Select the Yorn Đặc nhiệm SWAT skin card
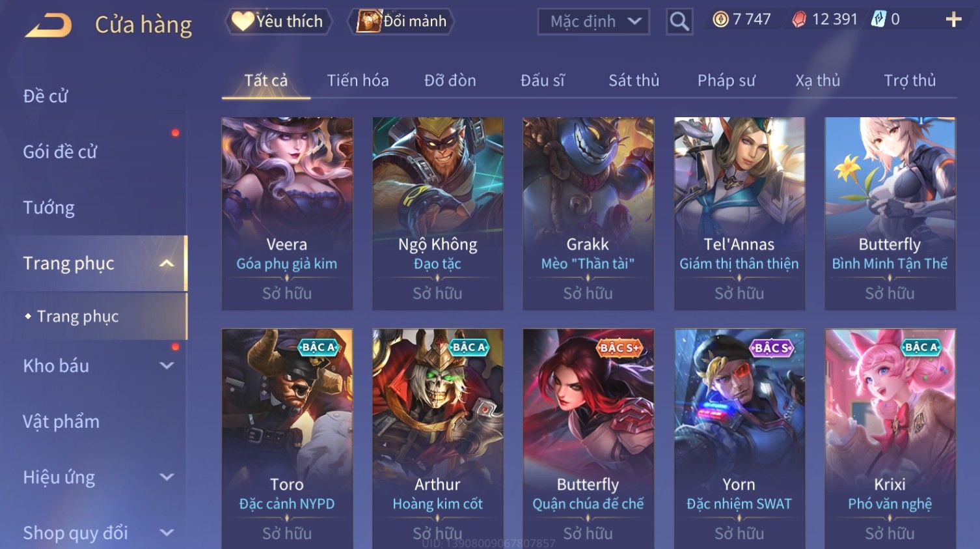The height and width of the screenshot is (549, 980). tap(739, 439)
